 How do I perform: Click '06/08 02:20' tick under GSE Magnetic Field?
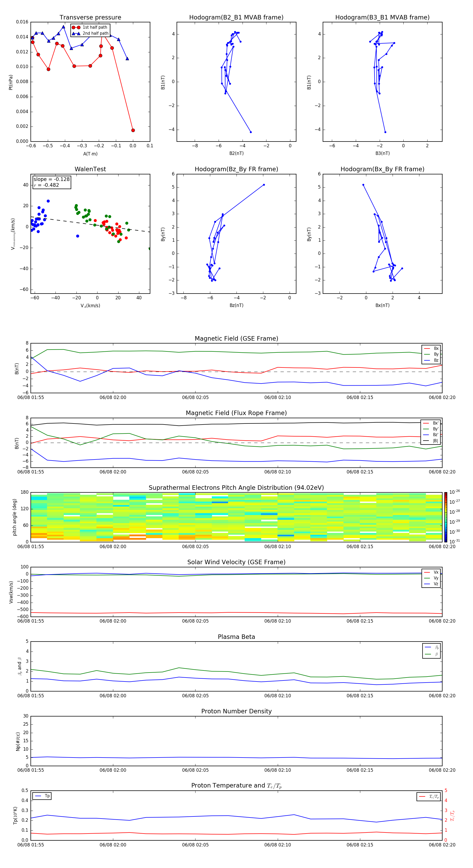coord(442,398)
